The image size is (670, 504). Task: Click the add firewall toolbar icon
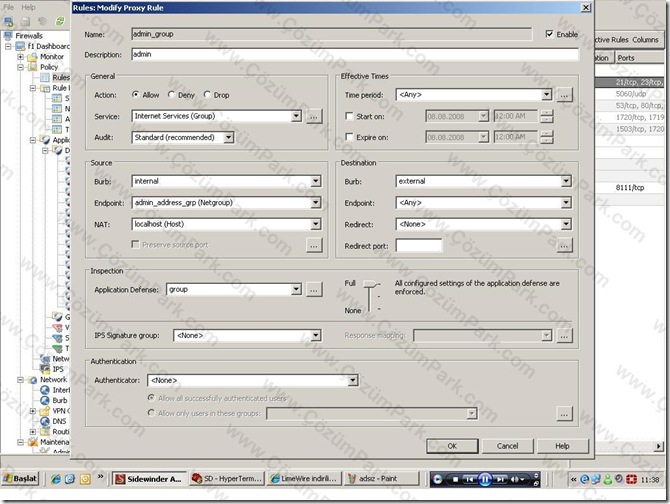point(8,21)
